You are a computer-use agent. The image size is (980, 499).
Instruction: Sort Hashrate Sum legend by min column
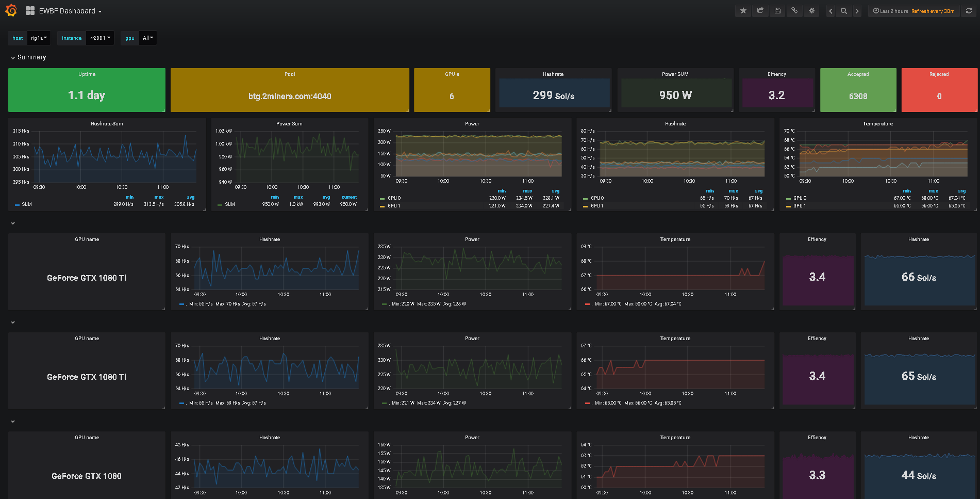(x=129, y=197)
